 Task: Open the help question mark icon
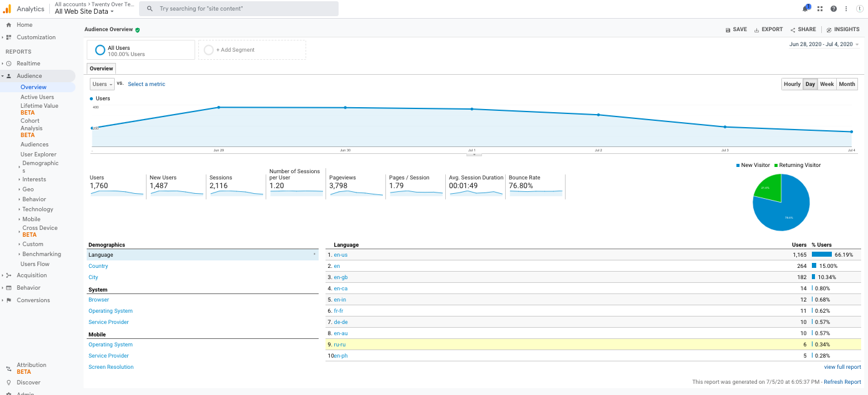click(x=833, y=9)
